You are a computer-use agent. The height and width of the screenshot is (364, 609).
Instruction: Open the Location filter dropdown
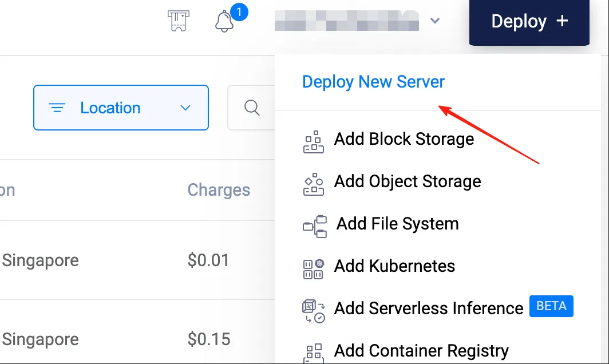point(121,108)
